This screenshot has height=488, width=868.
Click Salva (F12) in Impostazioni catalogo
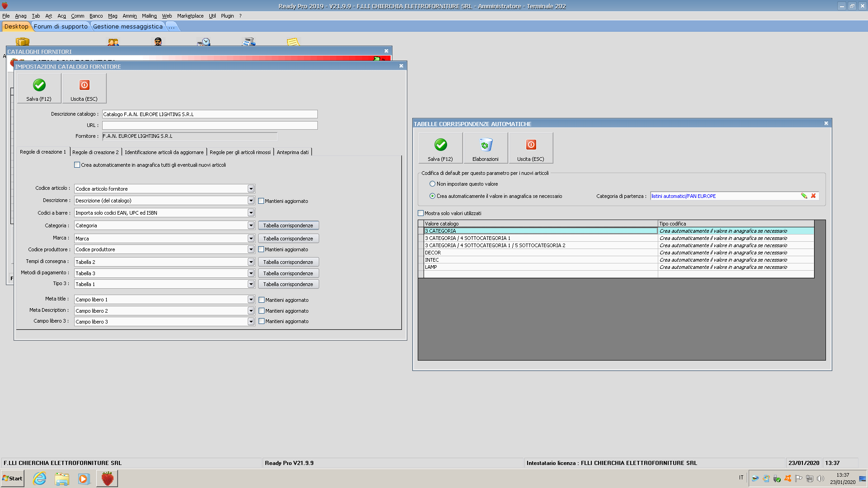(x=39, y=88)
